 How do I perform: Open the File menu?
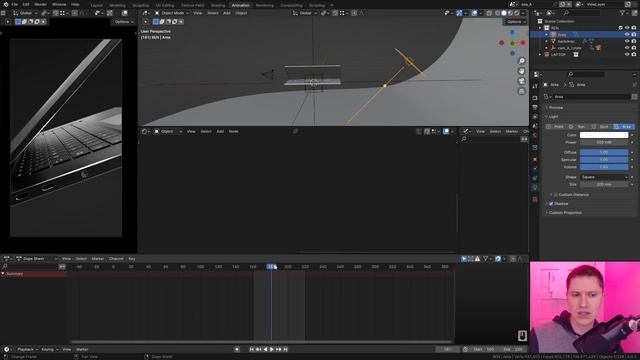point(15,4)
